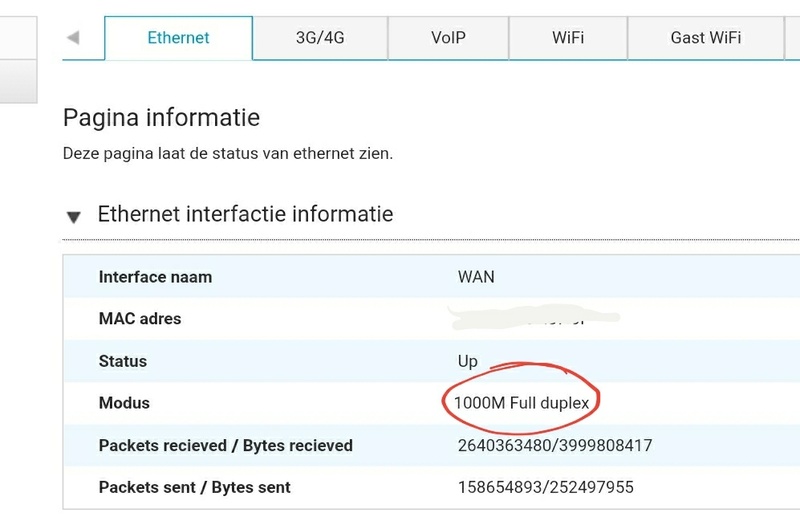Click the packets sent counter value
This screenshot has height=525, width=800.
545,487
